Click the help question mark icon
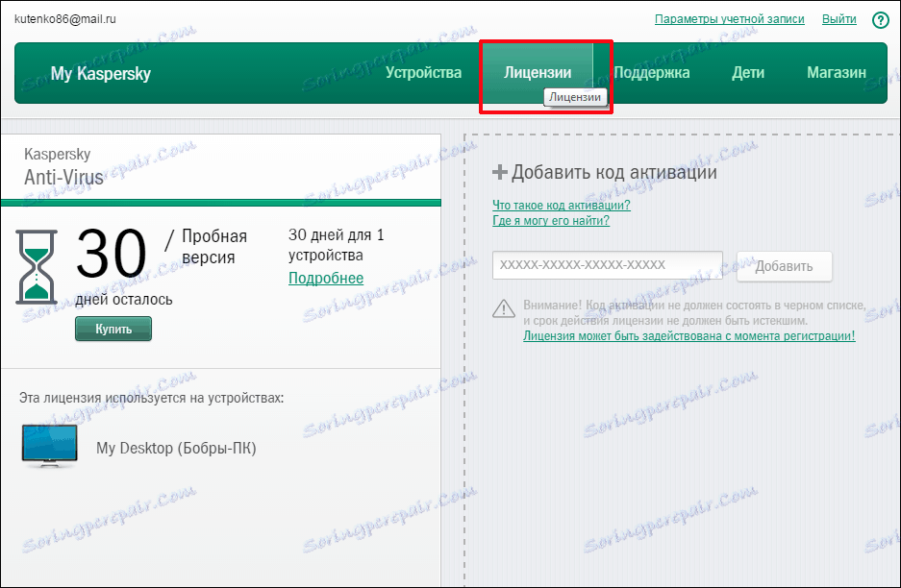This screenshot has height=588, width=901. tap(881, 19)
